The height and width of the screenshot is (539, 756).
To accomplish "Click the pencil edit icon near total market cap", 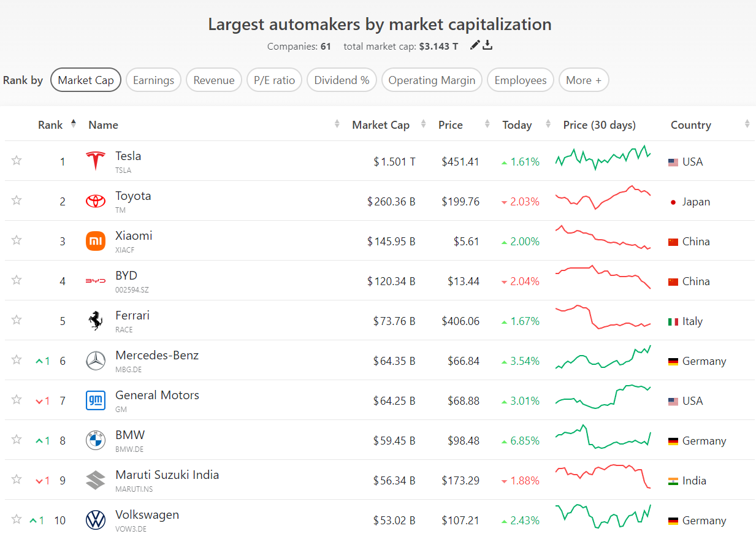I will (x=475, y=45).
